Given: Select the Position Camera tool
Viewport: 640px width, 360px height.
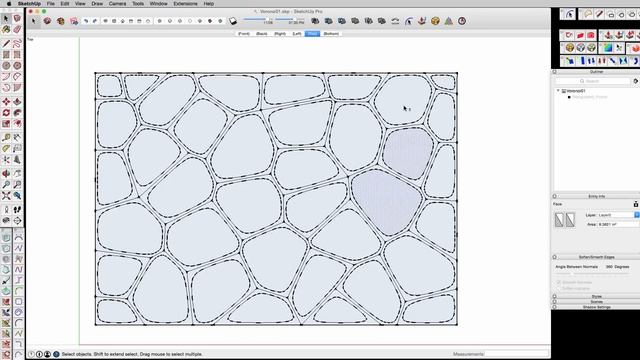Looking at the screenshot, I should pyautogui.click(x=6, y=210).
